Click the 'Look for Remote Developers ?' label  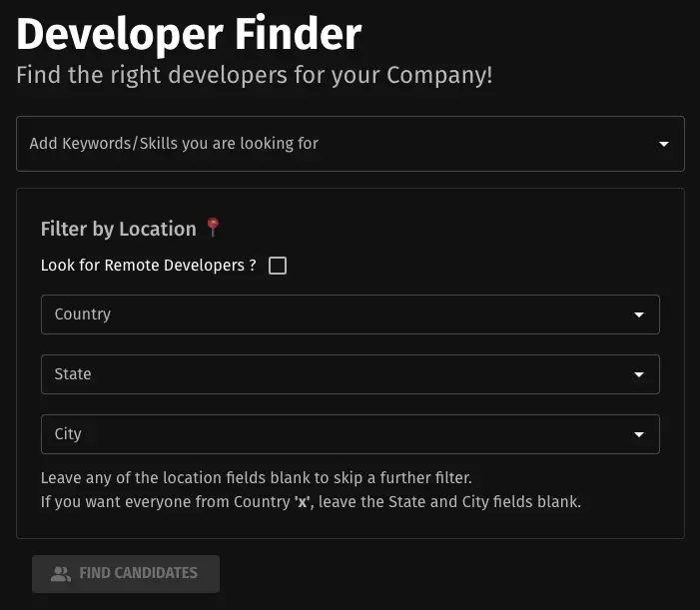(148, 265)
